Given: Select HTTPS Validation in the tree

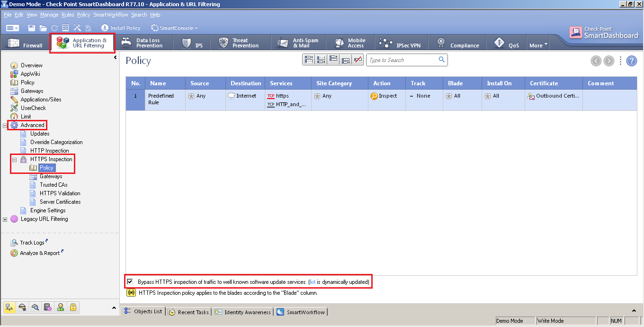Looking at the screenshot, I should [60, 193].
